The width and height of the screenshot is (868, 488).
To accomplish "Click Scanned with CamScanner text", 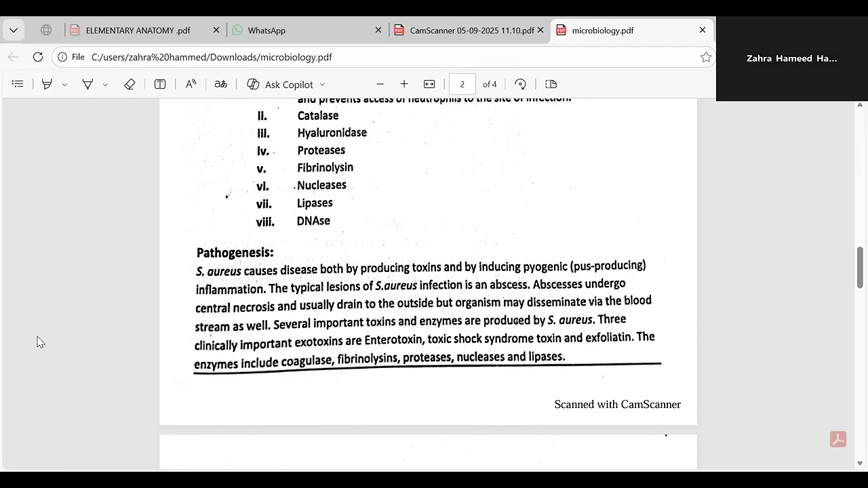I will point(617,404).
